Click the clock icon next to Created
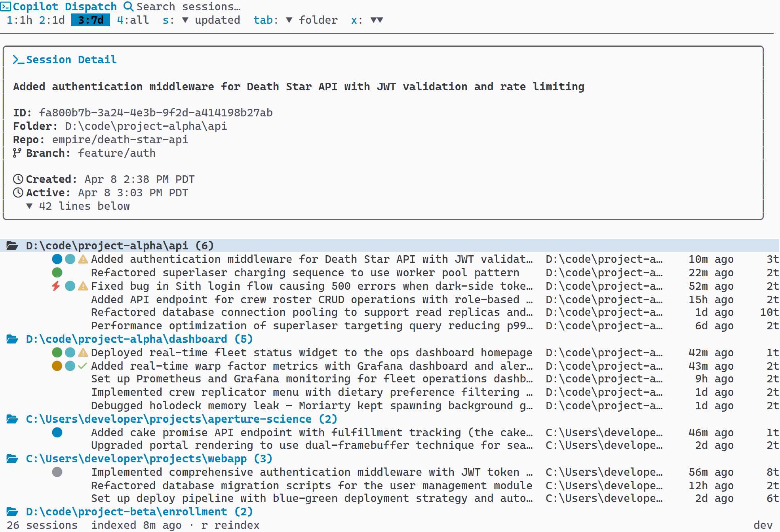The image size is (780, 532). pos(18,179)
